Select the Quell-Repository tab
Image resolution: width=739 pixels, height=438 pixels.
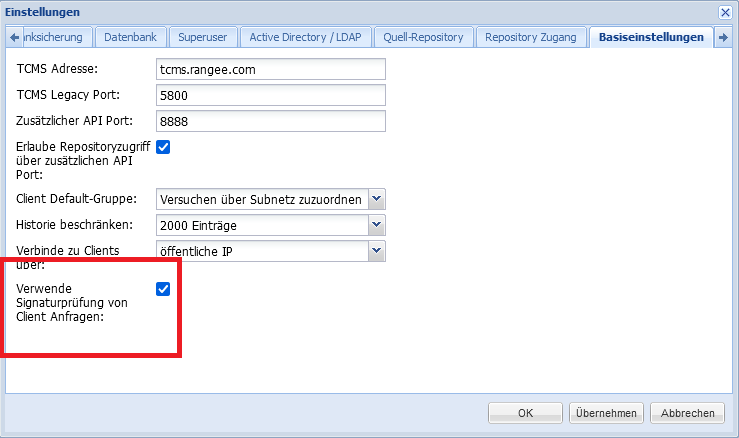(x=424, y=38)
